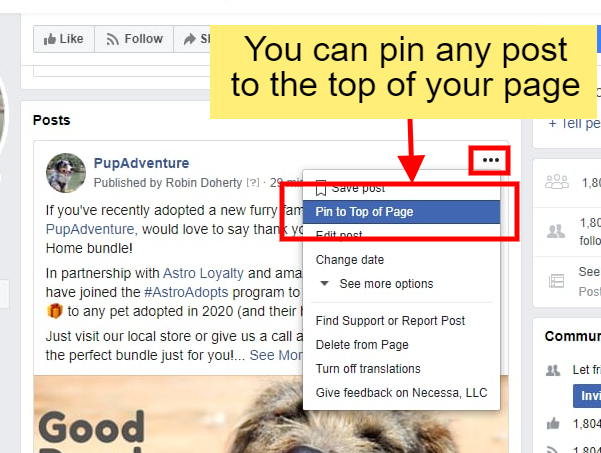Click the blue Invite button
Viewport: 601px width, 453px height.
pyautogui.click(x=587, y=396)
